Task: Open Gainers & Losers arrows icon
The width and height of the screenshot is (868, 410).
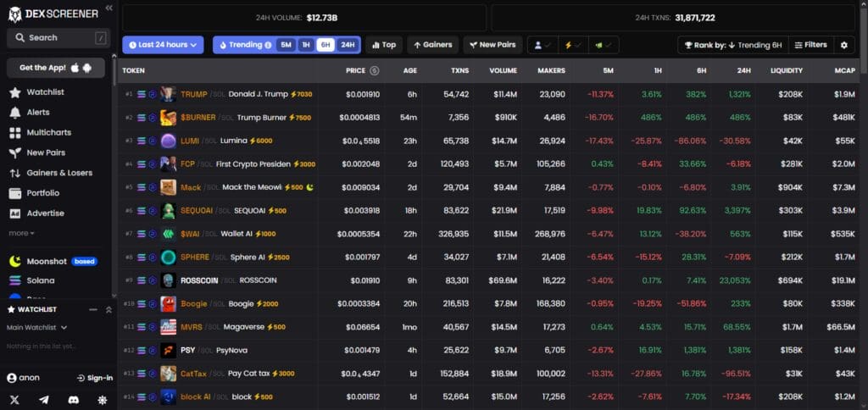Action: (x=15, y=173)
